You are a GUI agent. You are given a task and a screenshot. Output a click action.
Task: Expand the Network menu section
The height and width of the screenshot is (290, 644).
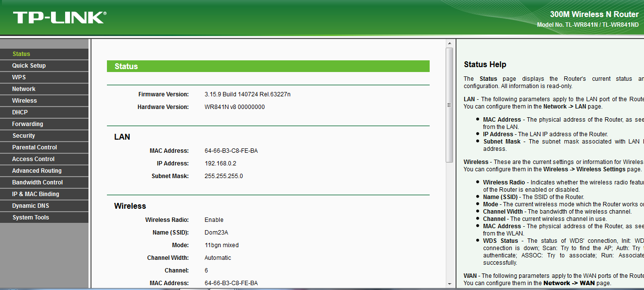pyautogui.click(x=24, y=89)
